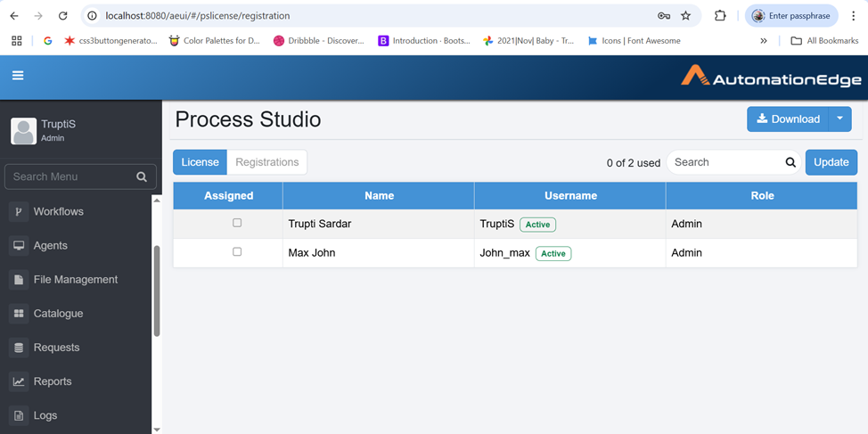Open the Icons Font Awesome bookmark

tap(634, 40)
